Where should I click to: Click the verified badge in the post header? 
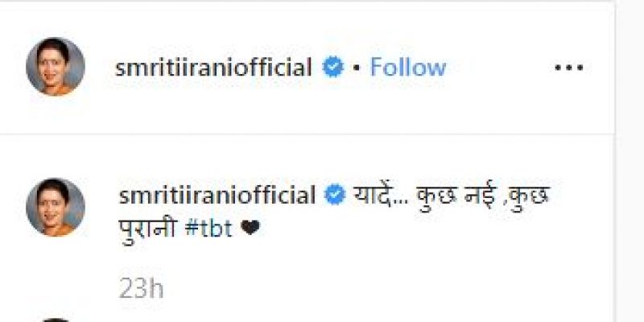(x=332, y=68)
